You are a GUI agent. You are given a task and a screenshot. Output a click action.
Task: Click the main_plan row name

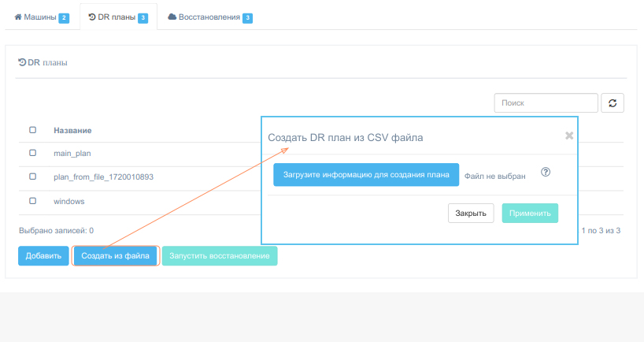(x=72, y=154)
